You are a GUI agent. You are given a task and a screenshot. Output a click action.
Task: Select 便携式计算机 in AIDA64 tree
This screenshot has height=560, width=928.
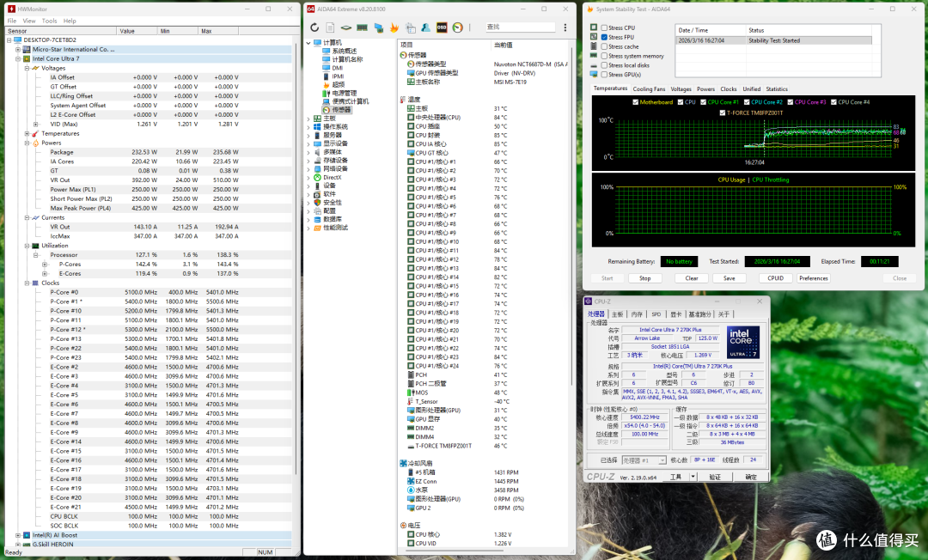point(345,101)
